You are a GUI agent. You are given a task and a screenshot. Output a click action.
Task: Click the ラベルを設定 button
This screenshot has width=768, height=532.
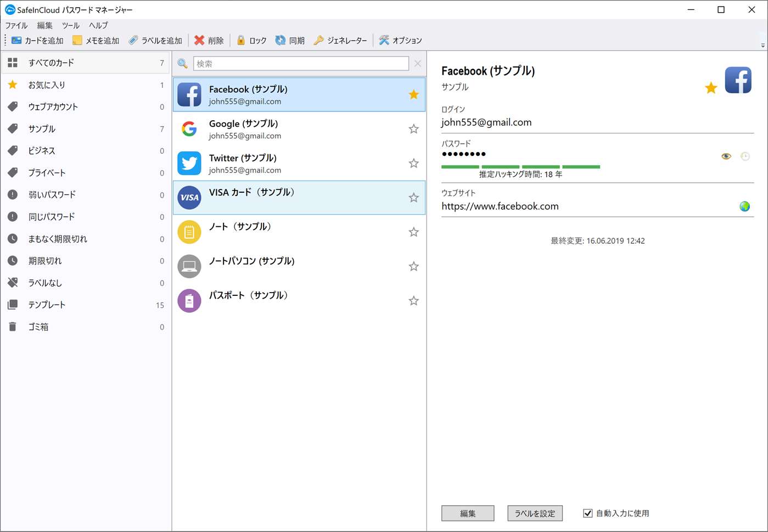pos(535,513)
